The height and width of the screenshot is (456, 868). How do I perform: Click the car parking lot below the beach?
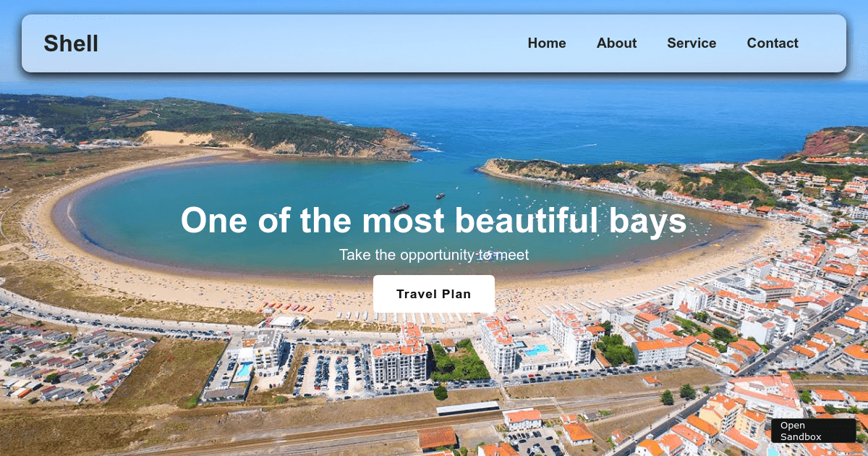(329, 373)
